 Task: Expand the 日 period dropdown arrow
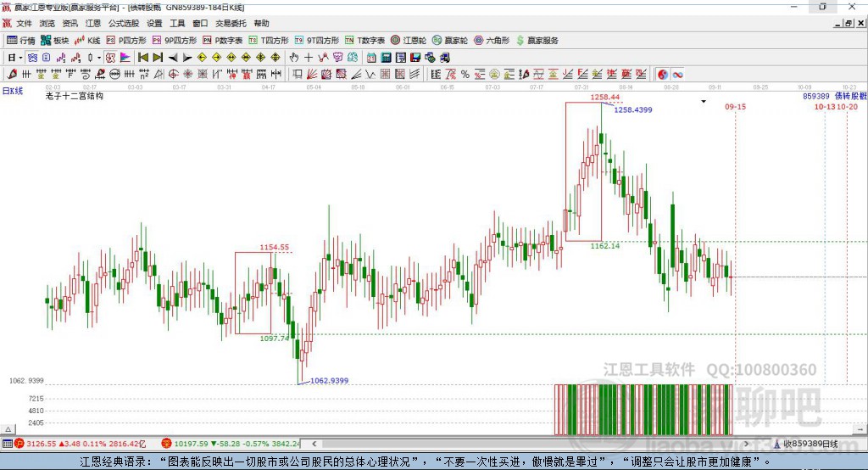click(20, 58)
